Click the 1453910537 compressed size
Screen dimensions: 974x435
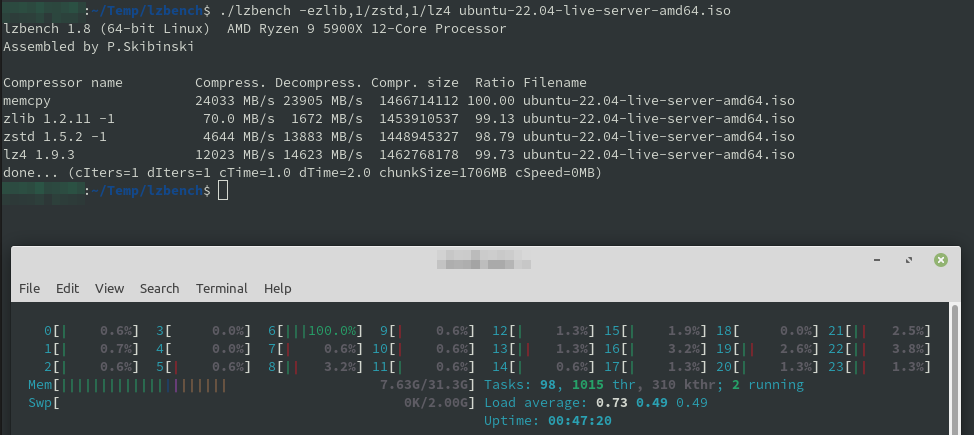(x=418, y=119)
